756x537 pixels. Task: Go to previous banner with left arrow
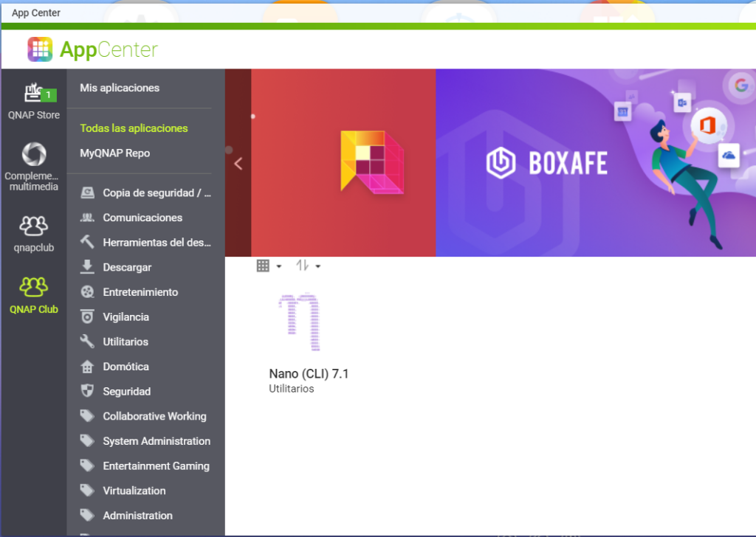pos(238,164)
